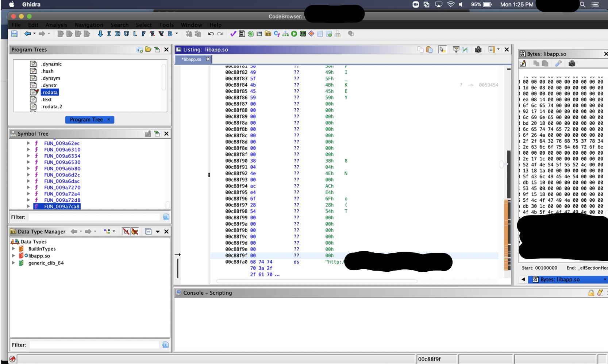
Task: Click the Symbol Tree filter input field
Action: click(95, 217)
